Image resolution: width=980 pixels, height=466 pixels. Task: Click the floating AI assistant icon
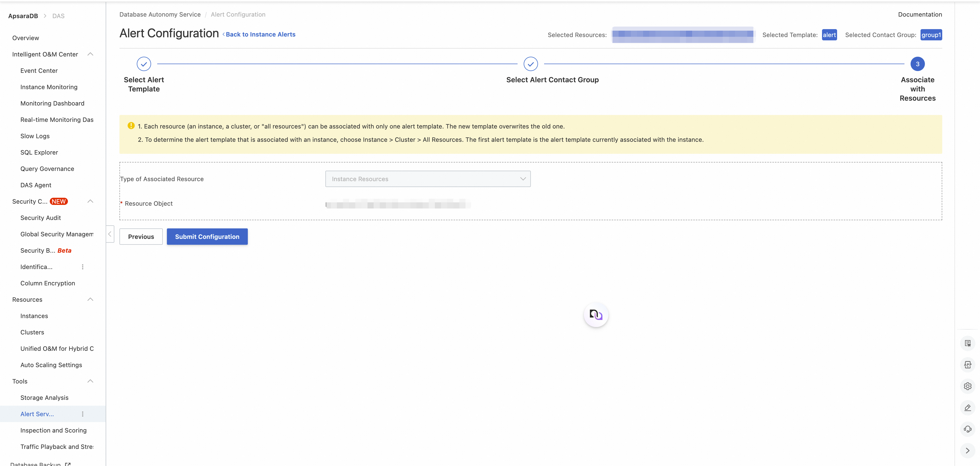pyautogui.click(x=596, y=314)
